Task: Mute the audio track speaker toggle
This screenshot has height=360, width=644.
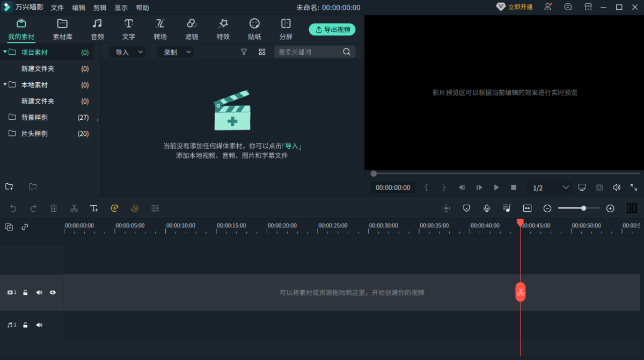Action: tap(39, 325)
